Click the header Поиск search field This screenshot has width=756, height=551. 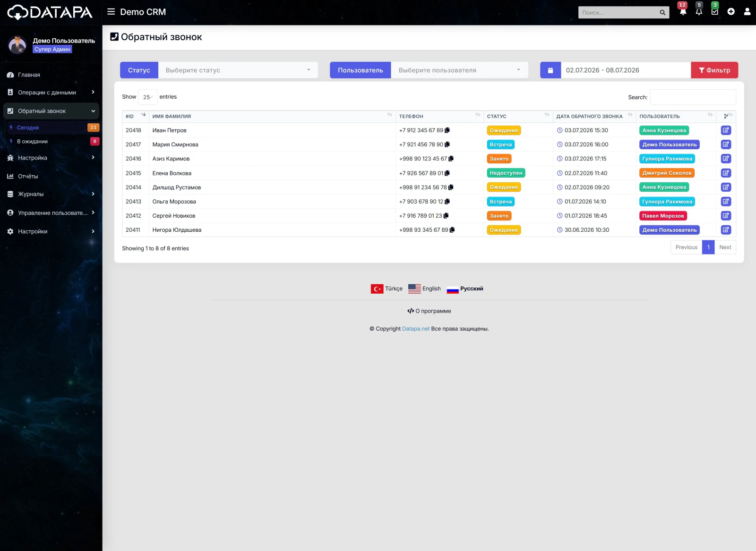pyautogui.click(x=618, y=13)
